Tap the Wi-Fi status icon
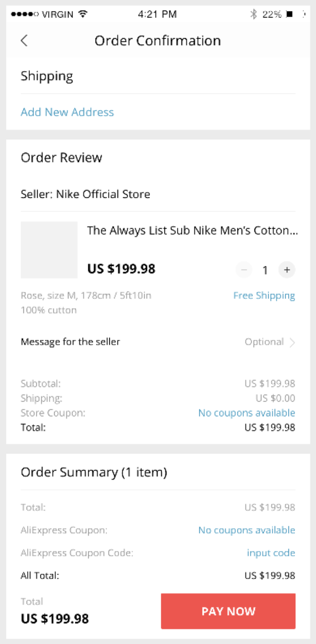 (x=83, y=14)
